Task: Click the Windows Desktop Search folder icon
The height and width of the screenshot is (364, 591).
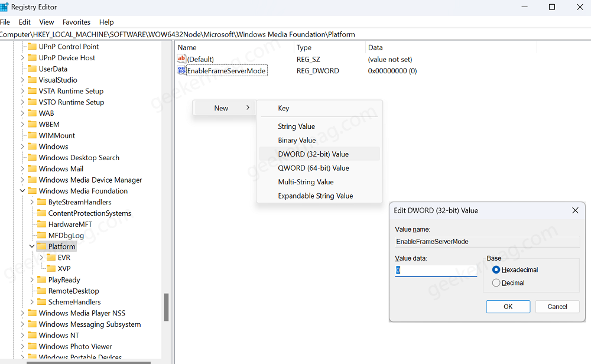Action: (x=33, y=158)
